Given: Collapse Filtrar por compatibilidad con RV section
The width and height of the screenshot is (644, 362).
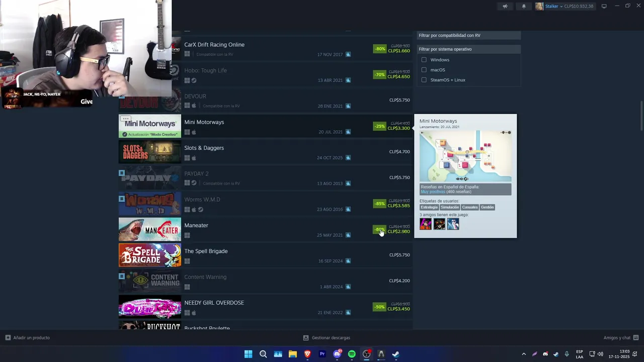Looking at the screenshot, I should click(469, 35).
